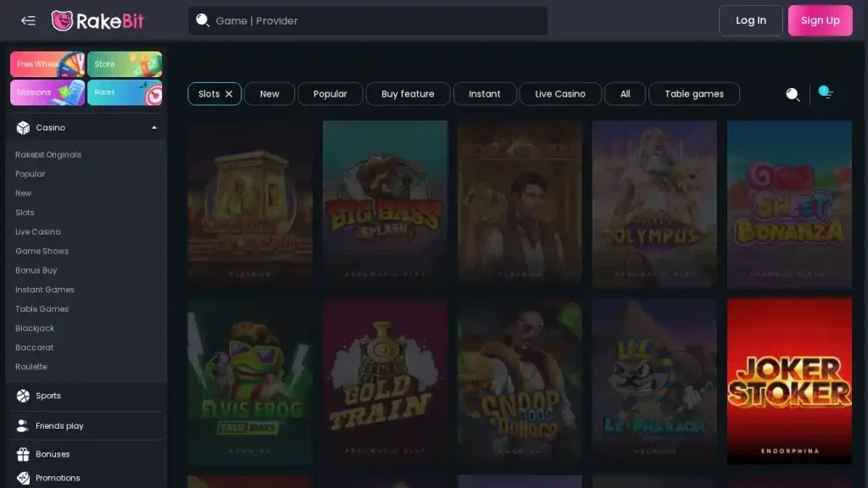Open the explorer man game thumbnail
The width and height of the screenshot is (868, 488).
[520, 204]
